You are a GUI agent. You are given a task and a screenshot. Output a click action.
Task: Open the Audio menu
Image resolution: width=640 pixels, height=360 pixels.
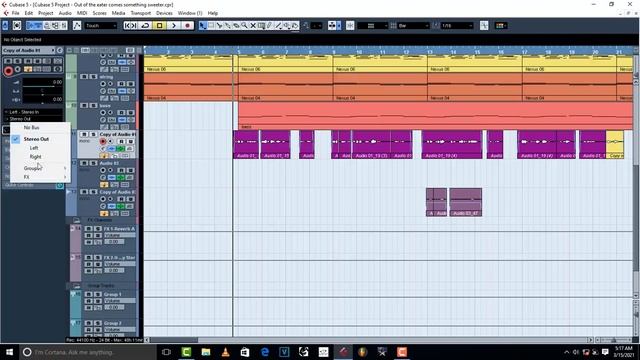[x=65, y=13]
